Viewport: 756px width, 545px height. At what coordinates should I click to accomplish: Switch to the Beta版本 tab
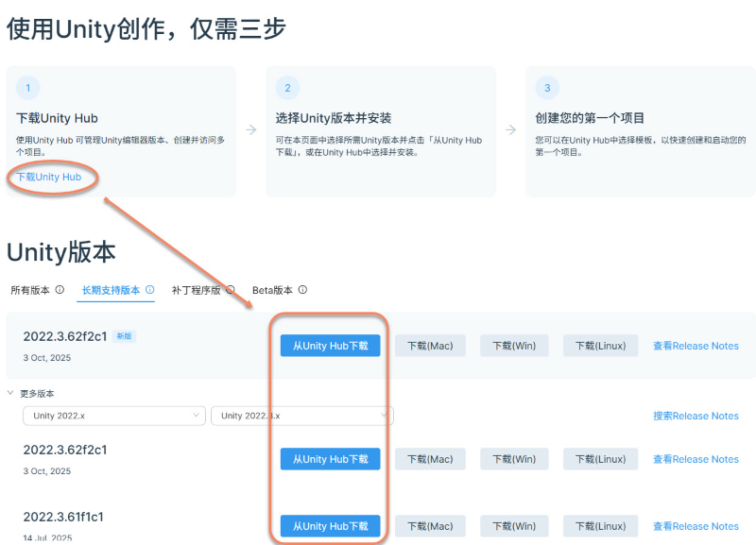coord(272,291)
